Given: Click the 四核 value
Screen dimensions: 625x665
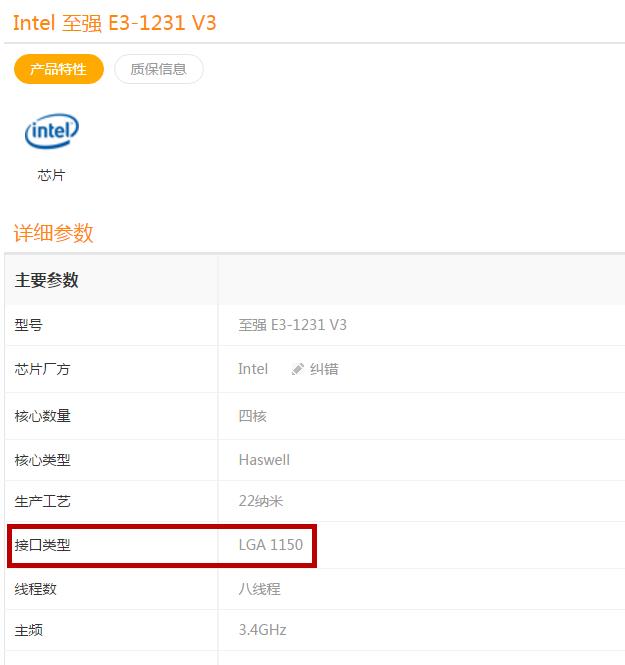Looking at the screenshot, I should pyautogui.click(x=253, y=416).
